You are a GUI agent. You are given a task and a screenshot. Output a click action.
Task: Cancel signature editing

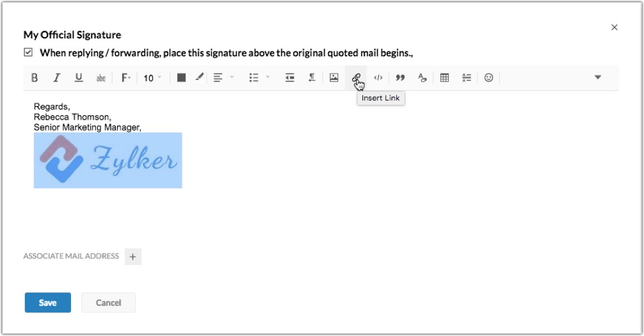108,303
